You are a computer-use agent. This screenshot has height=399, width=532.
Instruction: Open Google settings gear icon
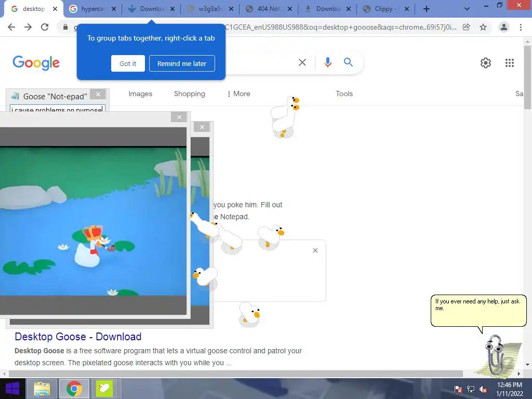click(486, 63)
